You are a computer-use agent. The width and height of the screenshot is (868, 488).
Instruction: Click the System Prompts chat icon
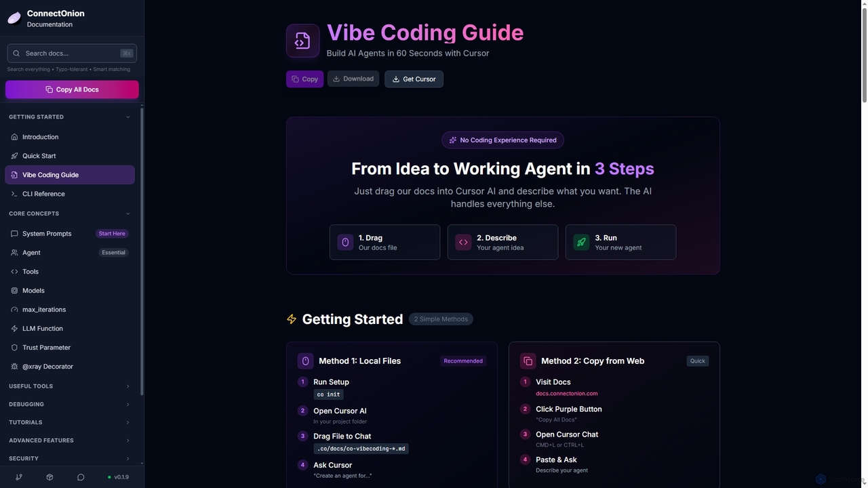click(x=15, y=234)
